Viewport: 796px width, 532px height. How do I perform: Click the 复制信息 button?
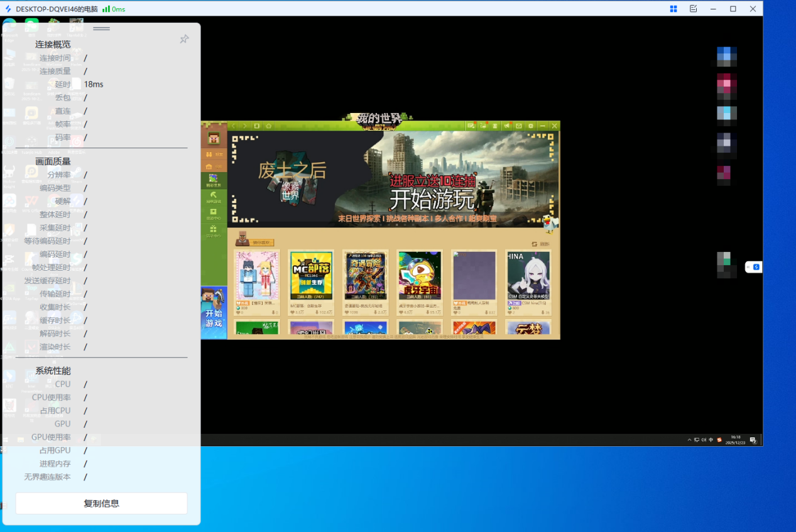point(101,503)
